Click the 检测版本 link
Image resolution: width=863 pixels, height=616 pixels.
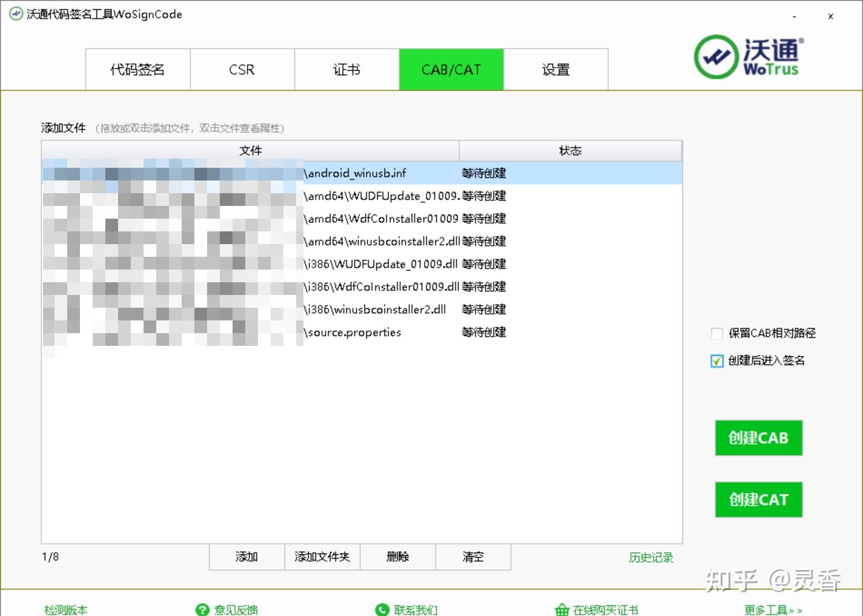pos(66,610)
